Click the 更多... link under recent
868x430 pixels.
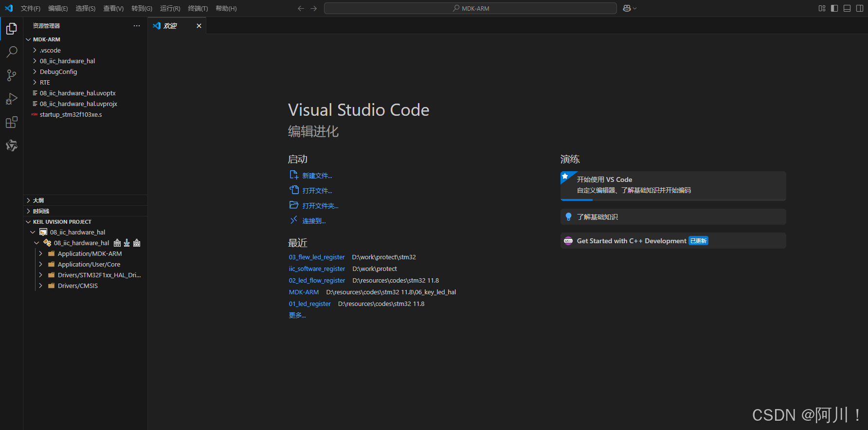(x=297, y=315)
